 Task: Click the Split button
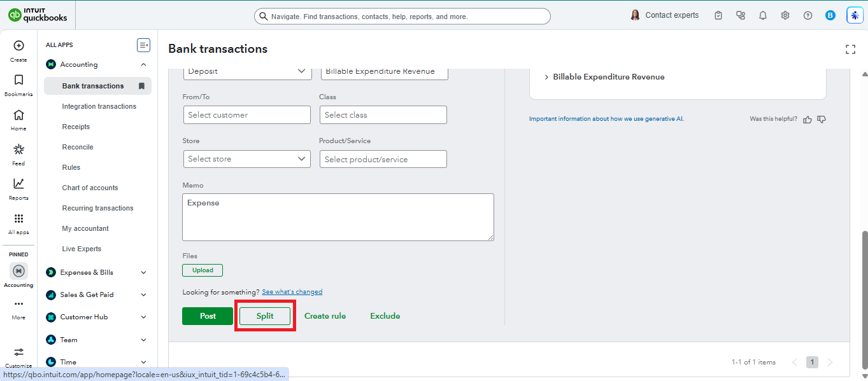pos(265,316)
